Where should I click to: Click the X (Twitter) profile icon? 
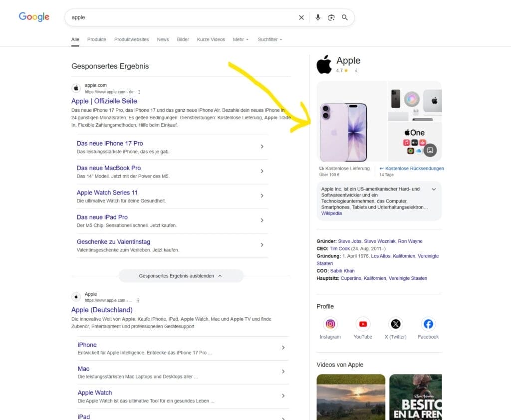pyautogui.click(x=395, y=324)
